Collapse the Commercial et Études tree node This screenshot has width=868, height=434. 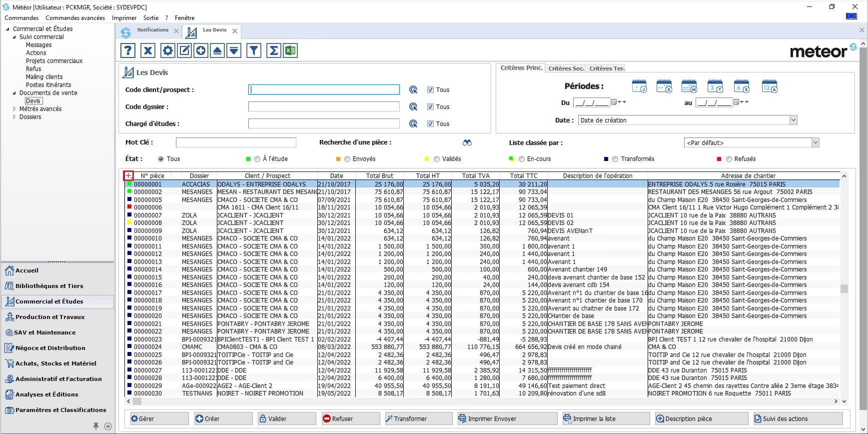pos(7,29)
